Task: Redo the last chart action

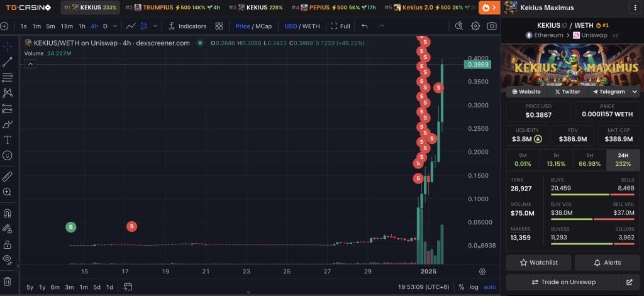Action: (380, 26)
